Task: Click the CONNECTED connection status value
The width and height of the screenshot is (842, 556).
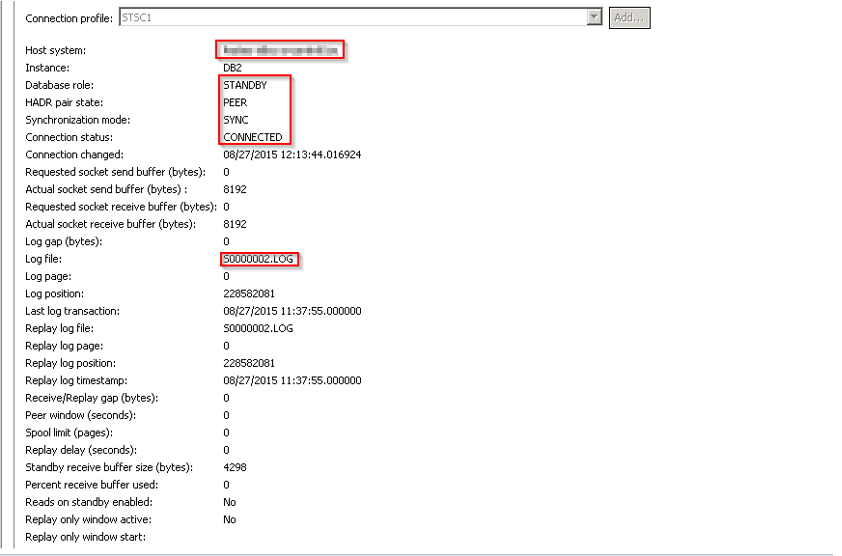Action: [x=253, y=137]
